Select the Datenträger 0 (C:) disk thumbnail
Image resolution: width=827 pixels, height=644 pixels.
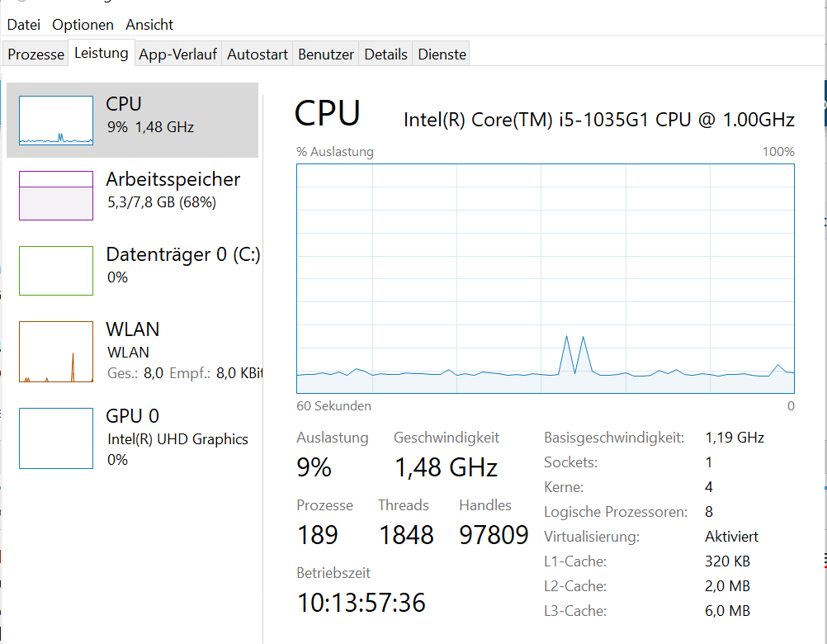coord(56,271)
